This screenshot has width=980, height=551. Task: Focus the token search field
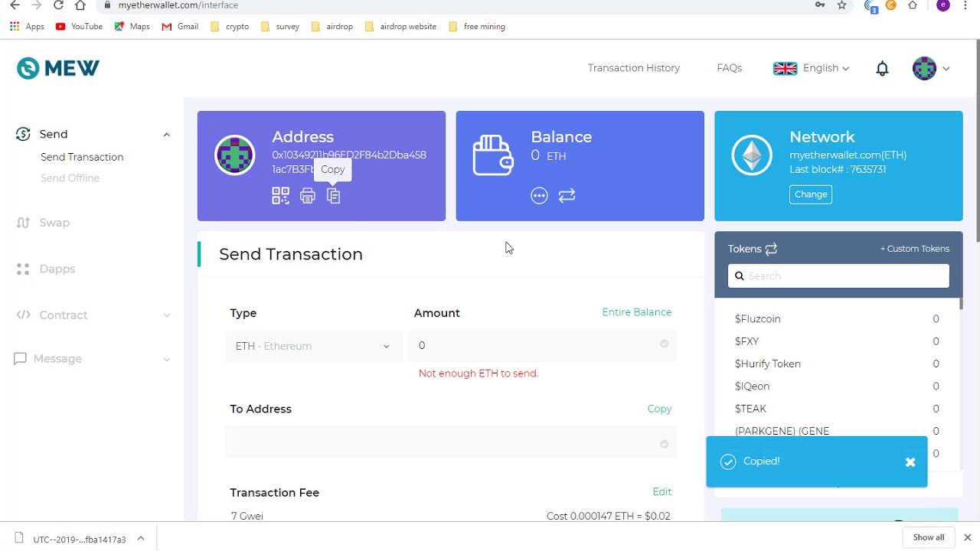pyautogui.click(x=838, y=276)
